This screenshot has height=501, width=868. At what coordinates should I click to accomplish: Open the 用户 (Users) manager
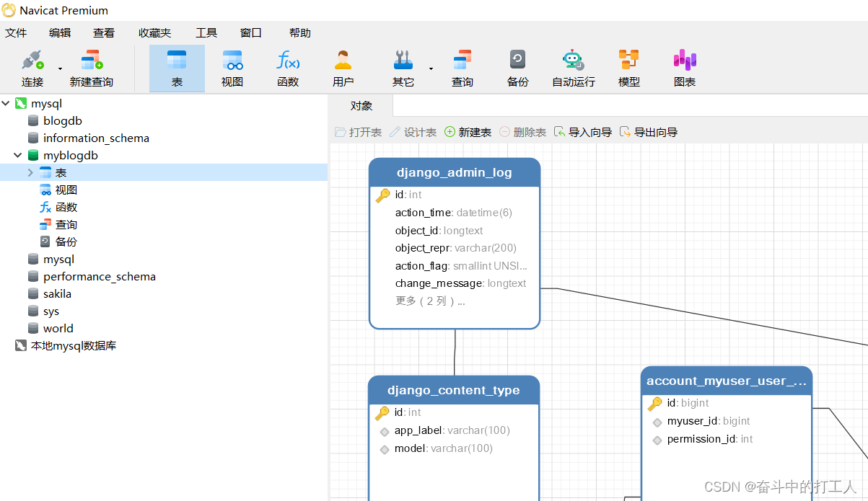tap(343, 68)
